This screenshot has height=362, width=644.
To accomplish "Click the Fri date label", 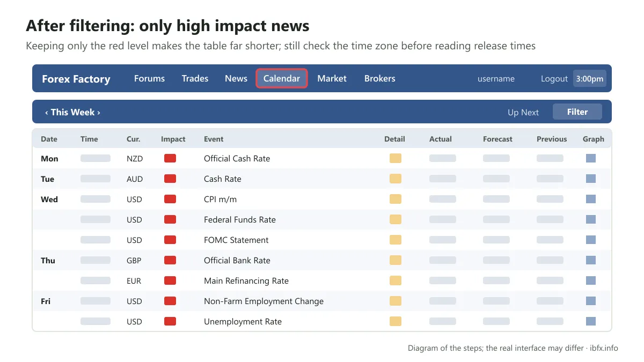I will pyautogui.click(x=46, y=301).
